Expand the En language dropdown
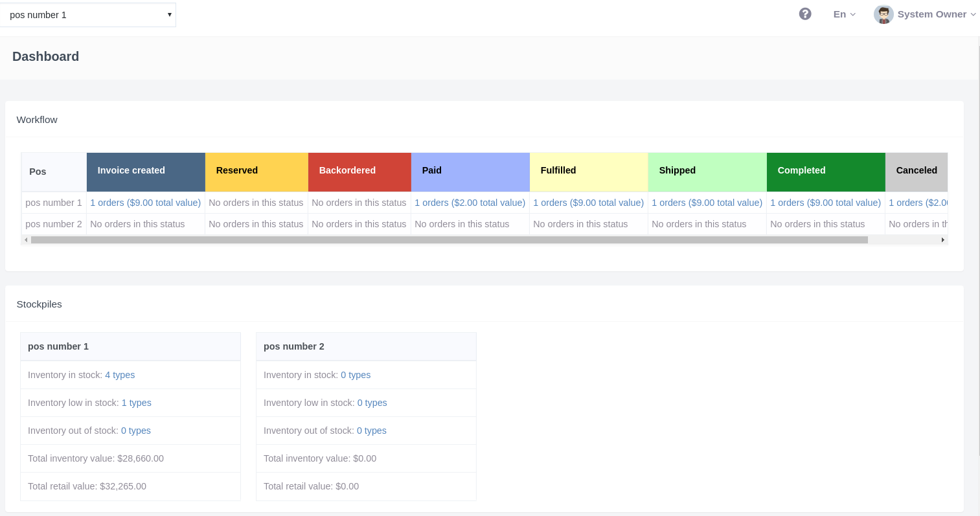This screenshot has height=516, width=980. point(844,14)
